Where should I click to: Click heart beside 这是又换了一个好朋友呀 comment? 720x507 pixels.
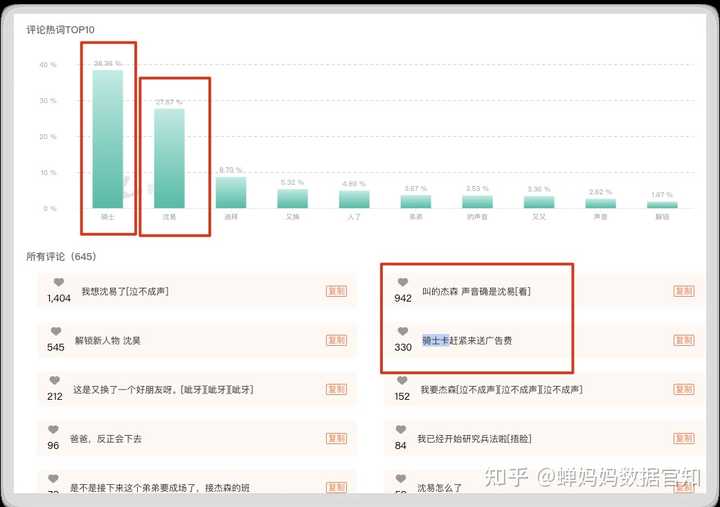[55, 380]
